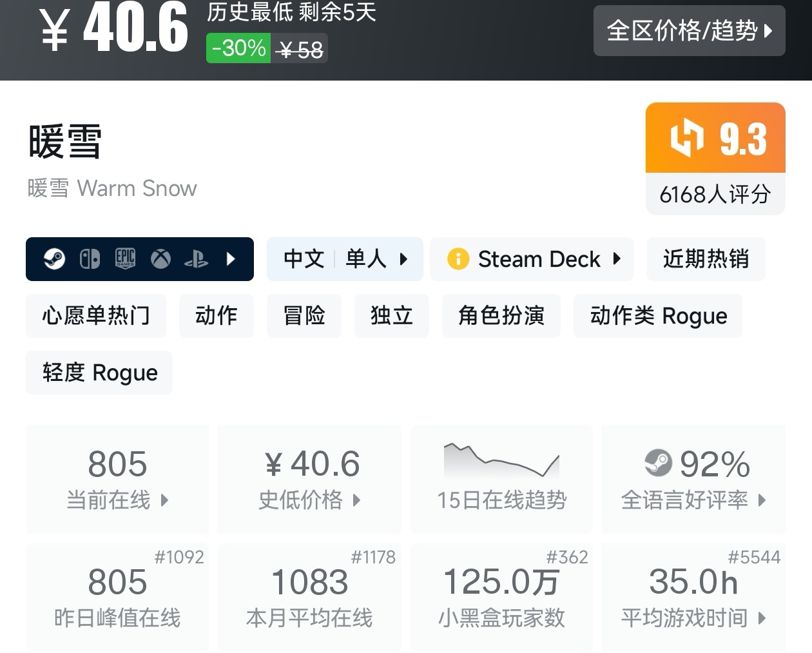The image size is (812, 653).
Task: Expand the 中文 单人 language info chip
Action: point(345,259)
